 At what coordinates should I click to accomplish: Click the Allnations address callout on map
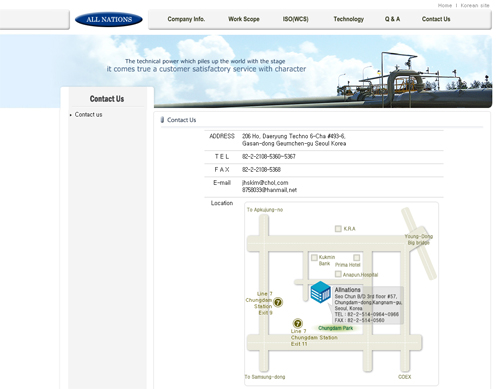click(x=368, y=305)
